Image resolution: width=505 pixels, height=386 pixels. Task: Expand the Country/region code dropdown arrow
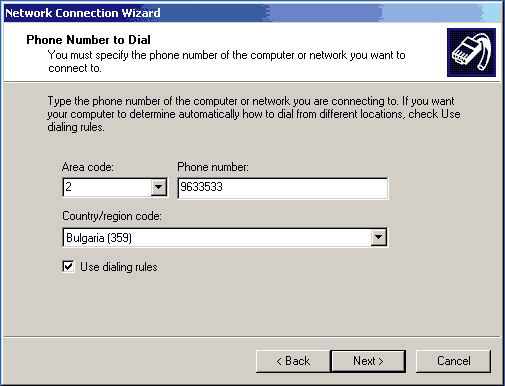(379, 237)
